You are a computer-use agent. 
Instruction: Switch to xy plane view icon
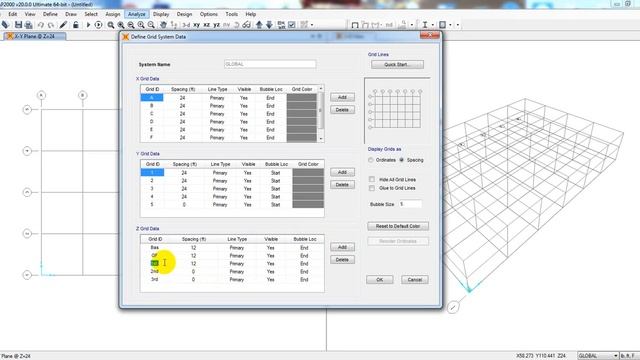tap(197, 25)
